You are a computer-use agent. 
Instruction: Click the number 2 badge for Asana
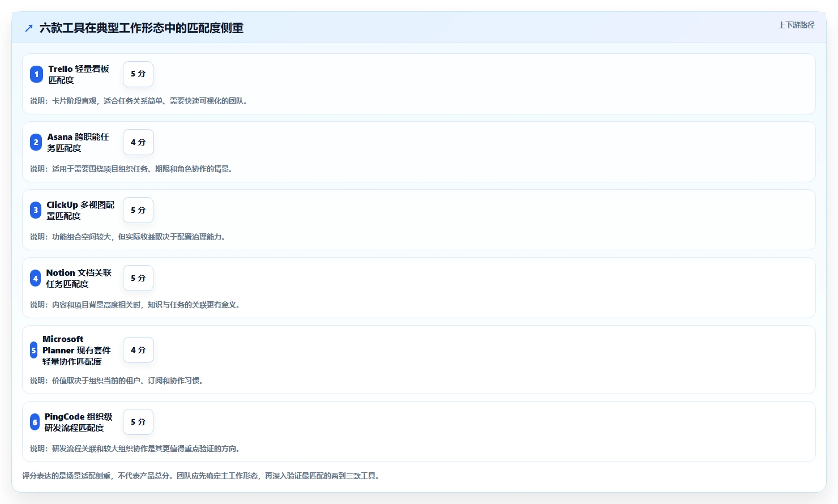point(36,142)
